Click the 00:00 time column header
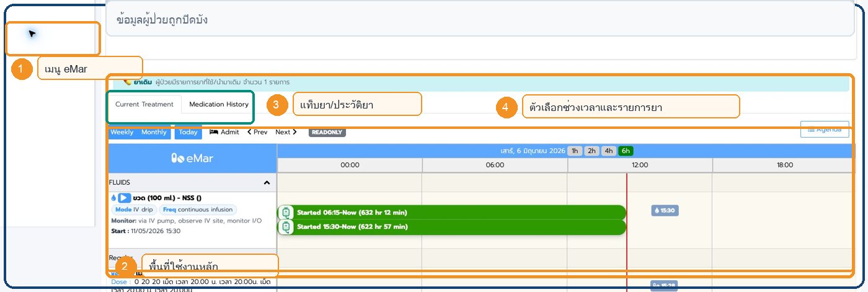 click(350, 165)
